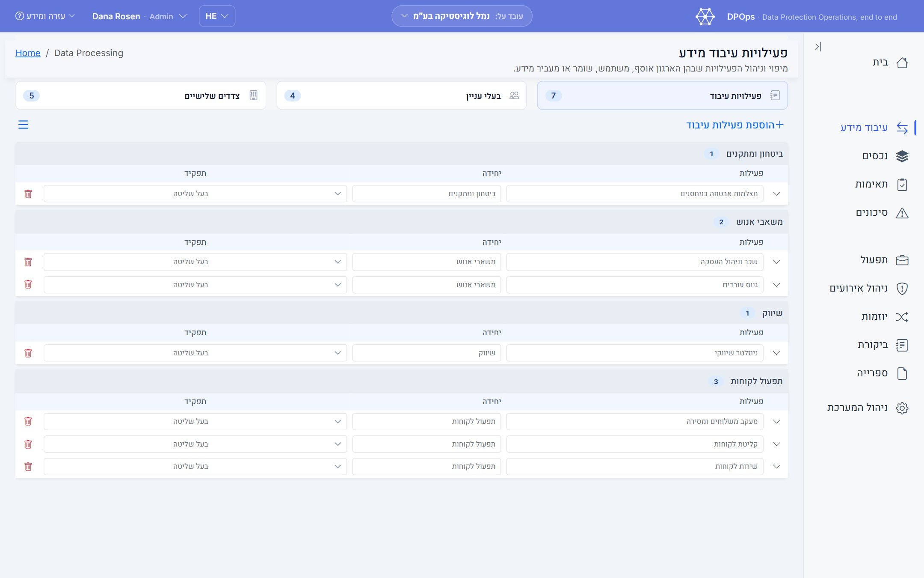Screen dimensions: 924x578
Task: Click הוספת פעילות עיבוד add button
Action: 735,125
